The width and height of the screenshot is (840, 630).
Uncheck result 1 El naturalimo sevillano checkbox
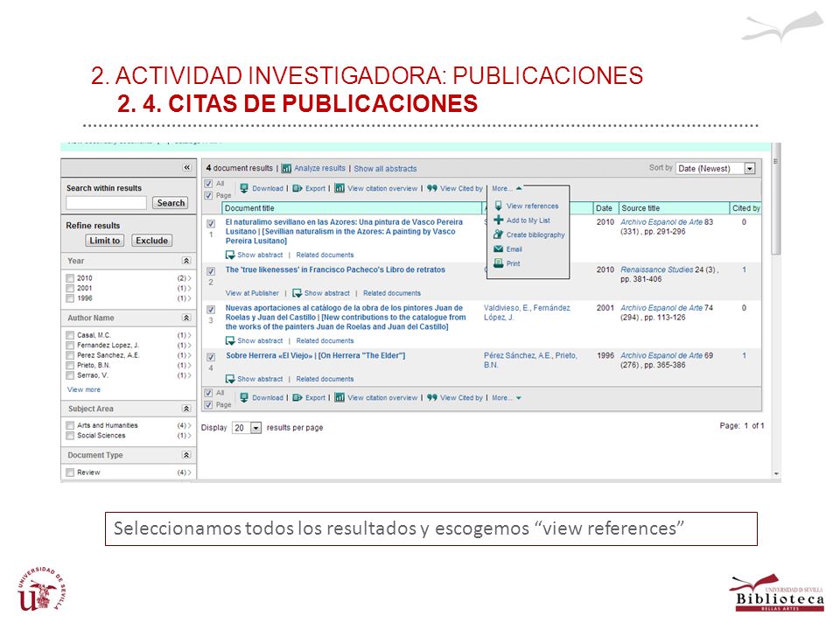211,223
